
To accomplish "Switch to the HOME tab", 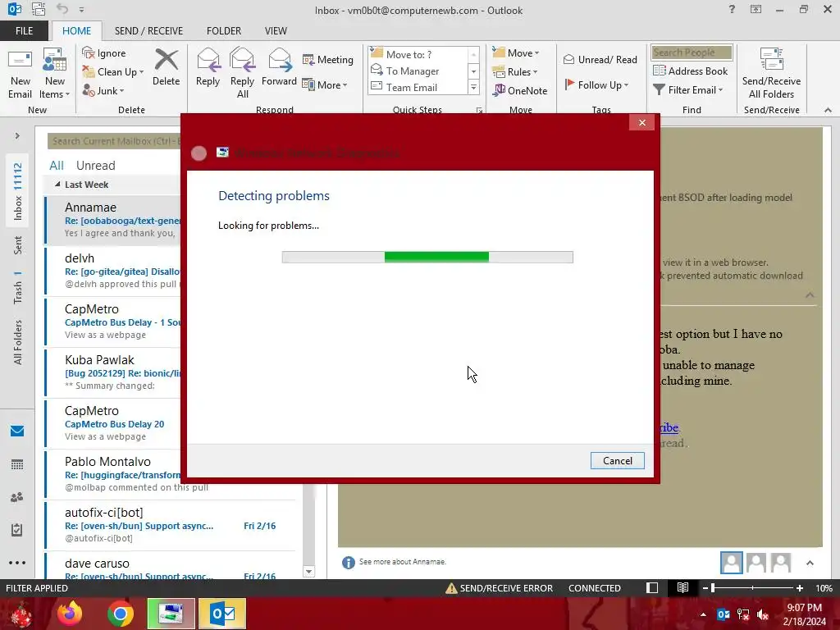I will pyautogui.click(x=76, y=30).
